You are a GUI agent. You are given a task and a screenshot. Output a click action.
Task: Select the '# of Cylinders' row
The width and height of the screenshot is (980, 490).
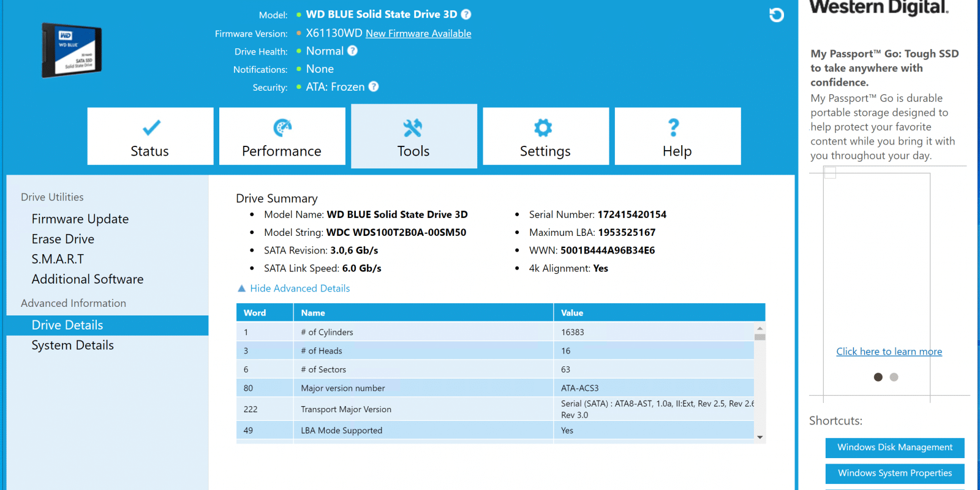click(x=495, y=332)
